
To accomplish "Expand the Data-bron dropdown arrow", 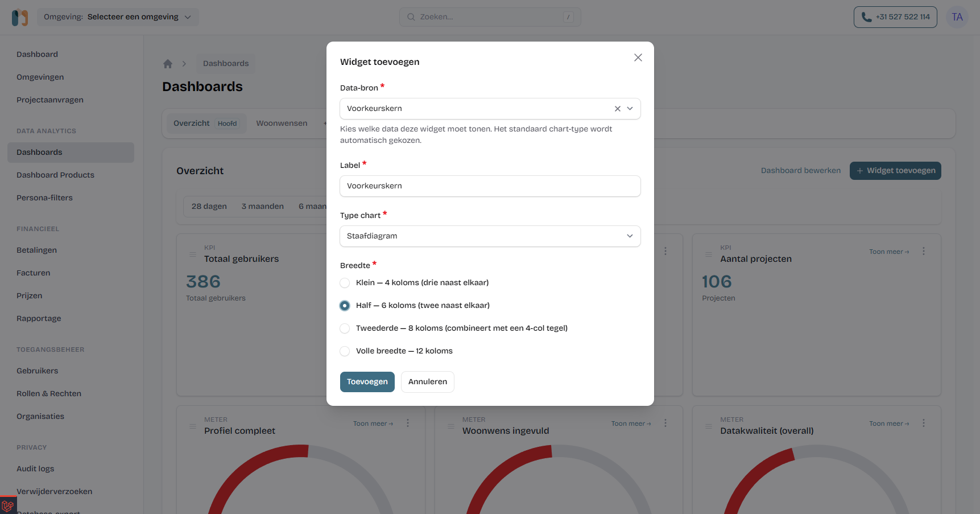I will [630, 109].
